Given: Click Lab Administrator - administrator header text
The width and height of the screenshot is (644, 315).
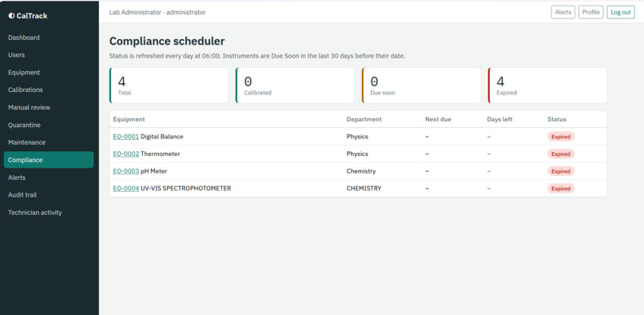Looking at the screenshot, I should [x=157, y=12].
